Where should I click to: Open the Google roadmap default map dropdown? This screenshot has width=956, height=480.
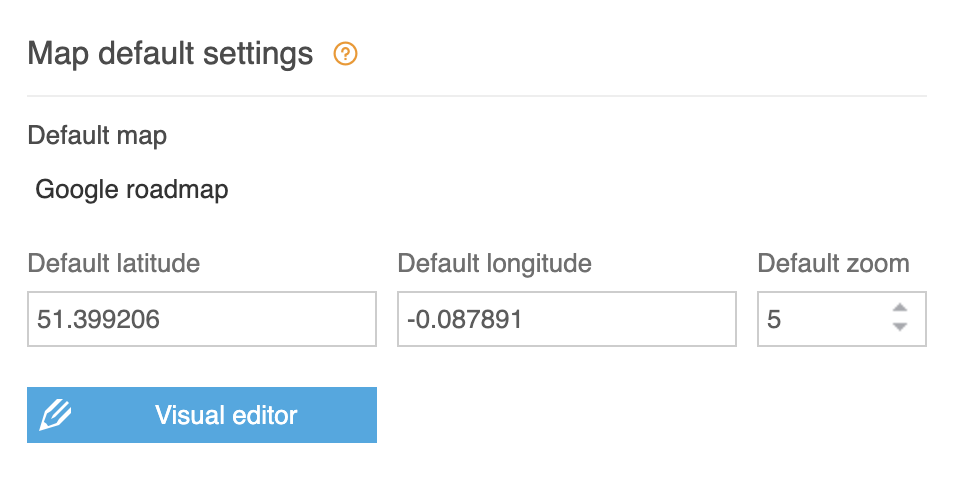click(132, 190)
